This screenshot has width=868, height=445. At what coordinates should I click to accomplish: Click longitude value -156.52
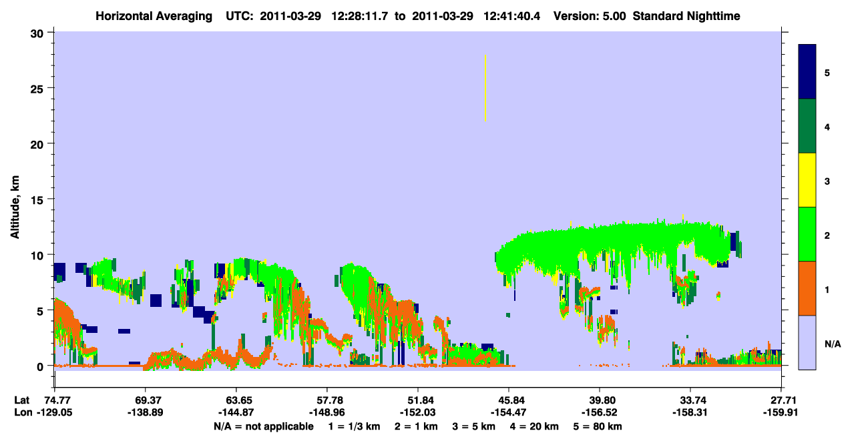coord(600,413)
